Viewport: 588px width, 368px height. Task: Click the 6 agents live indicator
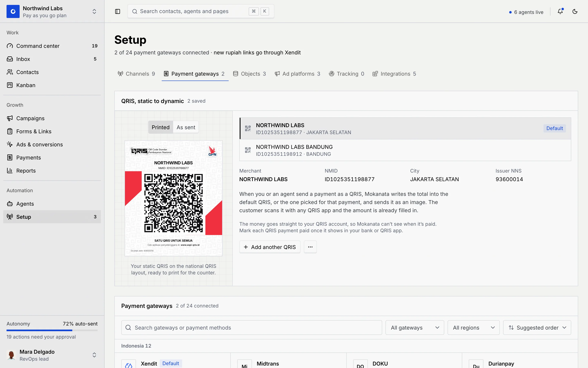526,12
